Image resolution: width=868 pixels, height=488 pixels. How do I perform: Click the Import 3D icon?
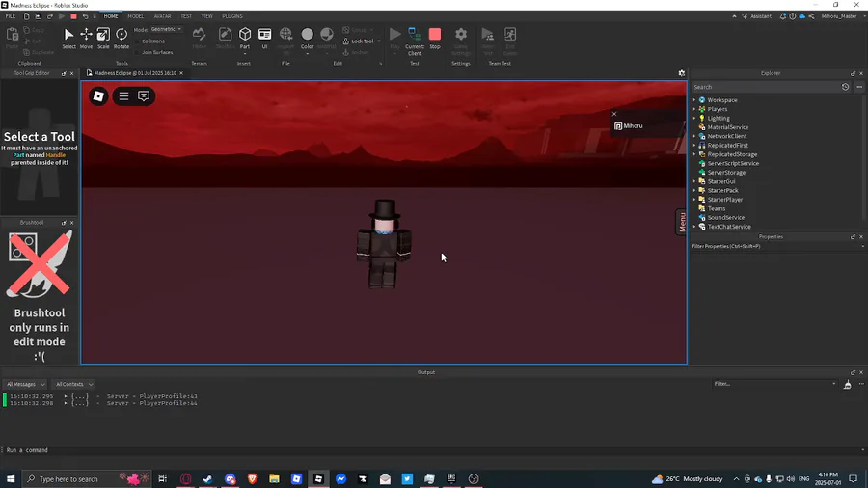pos(285,38)
